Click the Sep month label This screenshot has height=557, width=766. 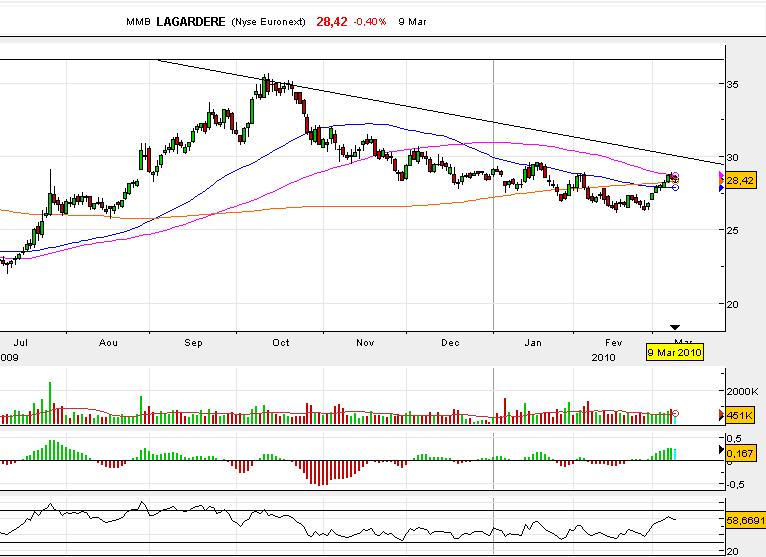193,343
